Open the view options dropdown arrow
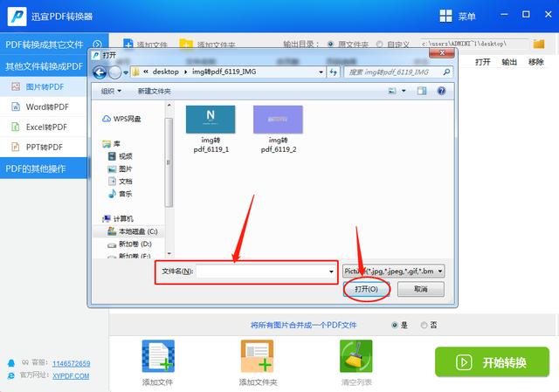This screenshot has height=392, width=559. [x=404, y=91]
